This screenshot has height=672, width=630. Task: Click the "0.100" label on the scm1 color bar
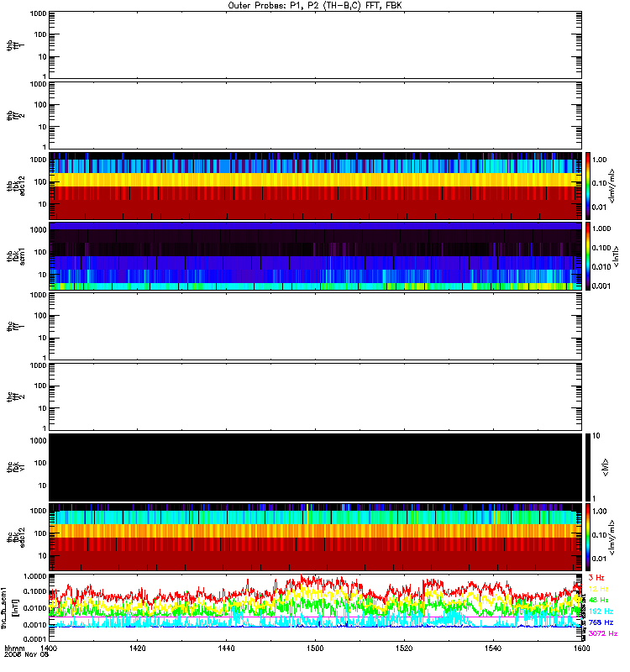(601, 248)
